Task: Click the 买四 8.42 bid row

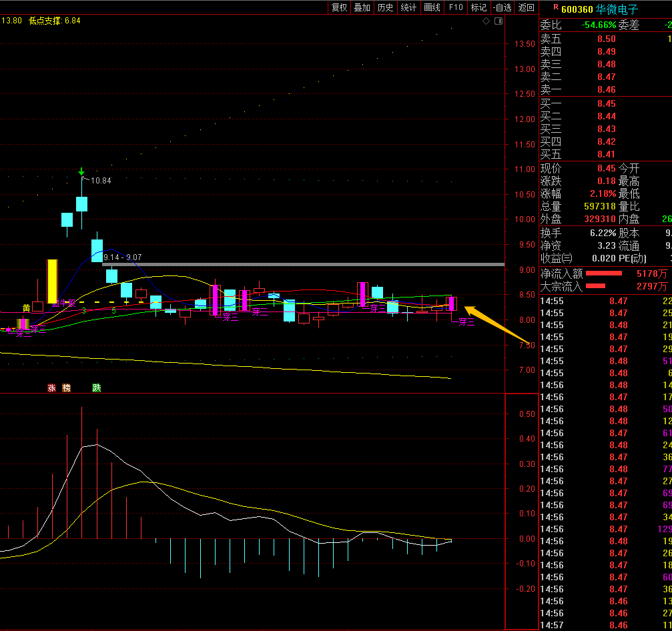Action: (x=605, y=141)
